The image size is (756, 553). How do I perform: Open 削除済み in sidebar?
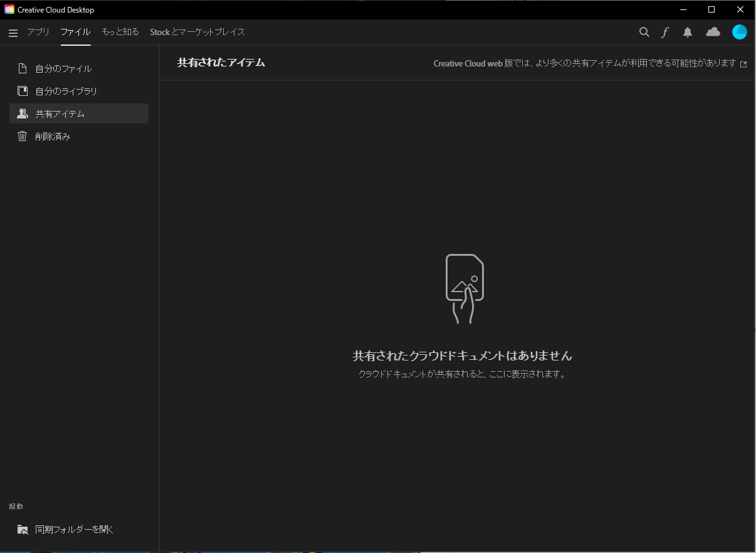coord(79,136)
